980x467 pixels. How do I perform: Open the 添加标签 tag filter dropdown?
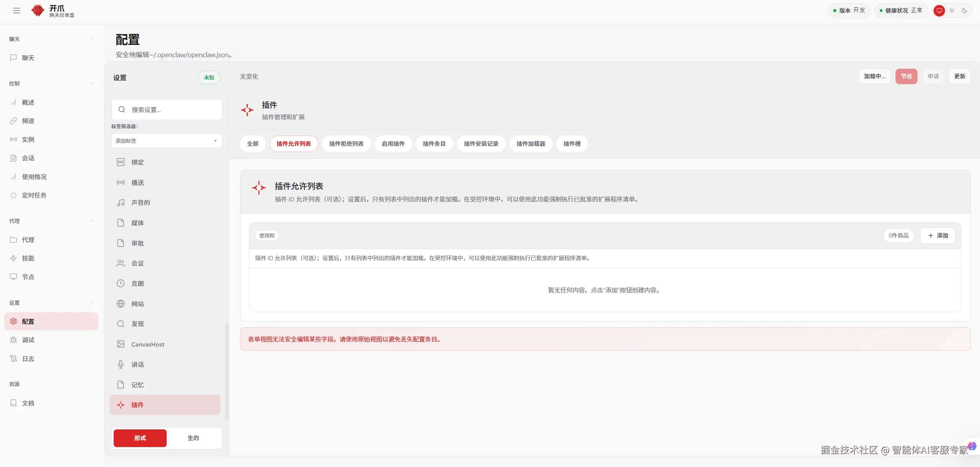pos(166,140)
